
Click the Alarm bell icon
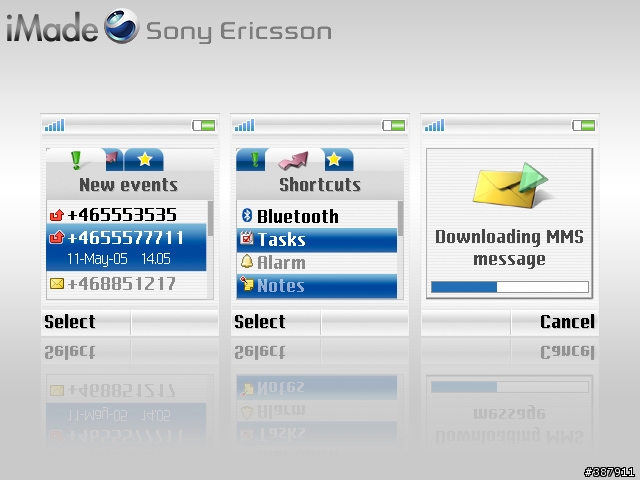247,262
